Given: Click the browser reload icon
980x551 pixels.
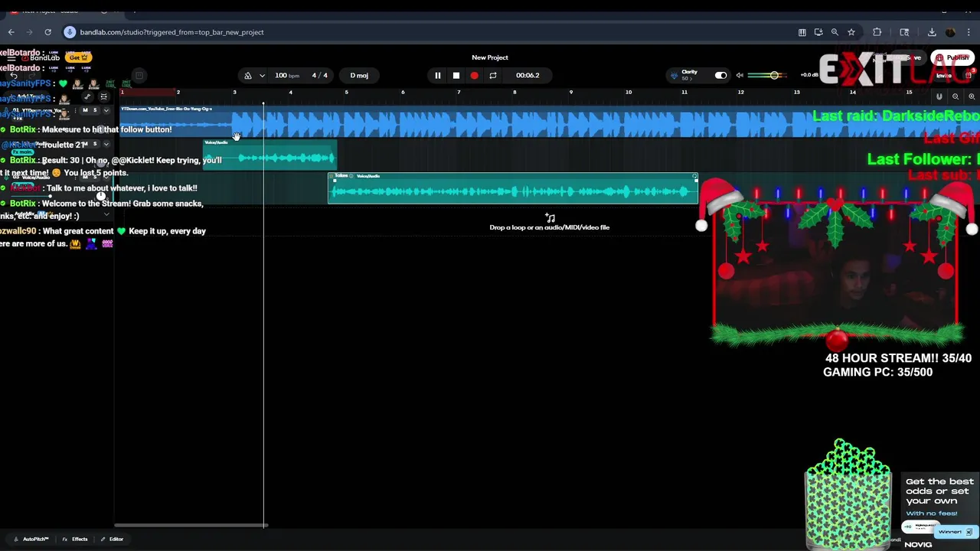Looking at the screenshot, I should [47, 32].
